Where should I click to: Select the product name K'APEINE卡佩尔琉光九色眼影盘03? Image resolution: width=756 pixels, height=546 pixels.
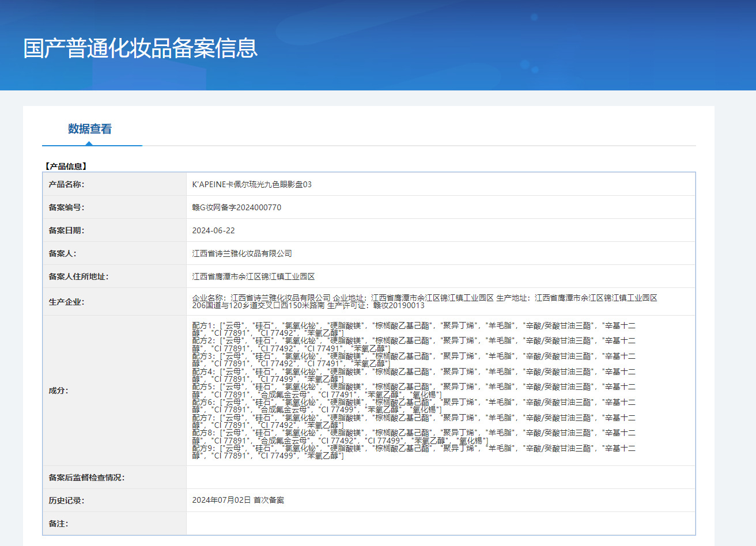point(252,184)
